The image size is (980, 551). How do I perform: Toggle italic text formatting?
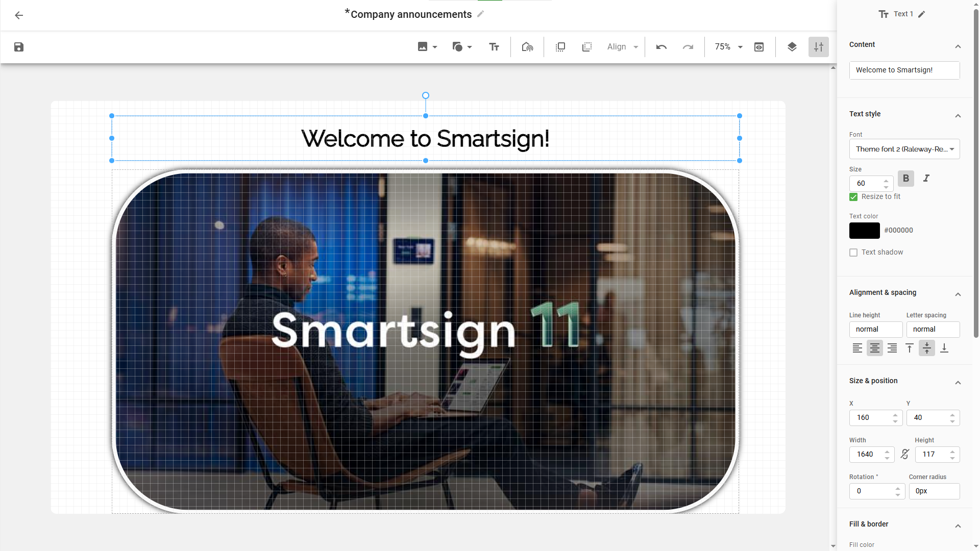(926, 178)
